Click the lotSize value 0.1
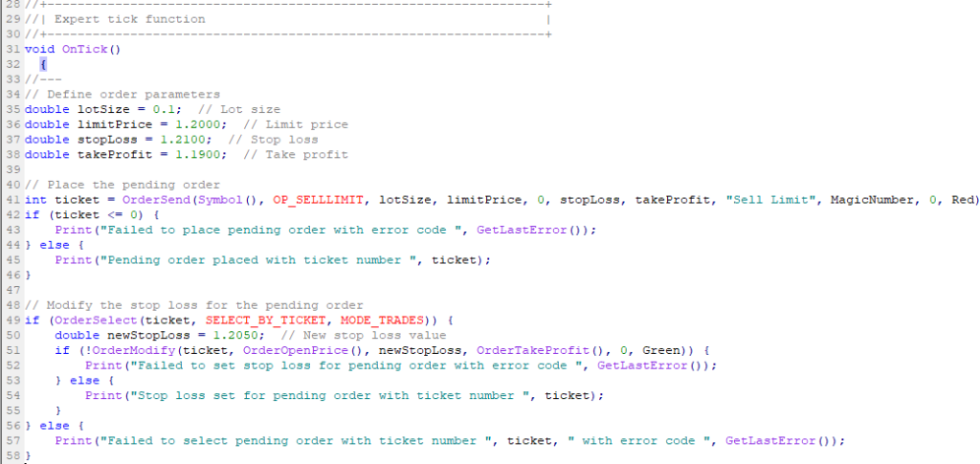The width and height of the screenshot is (980, 464). 165,109
